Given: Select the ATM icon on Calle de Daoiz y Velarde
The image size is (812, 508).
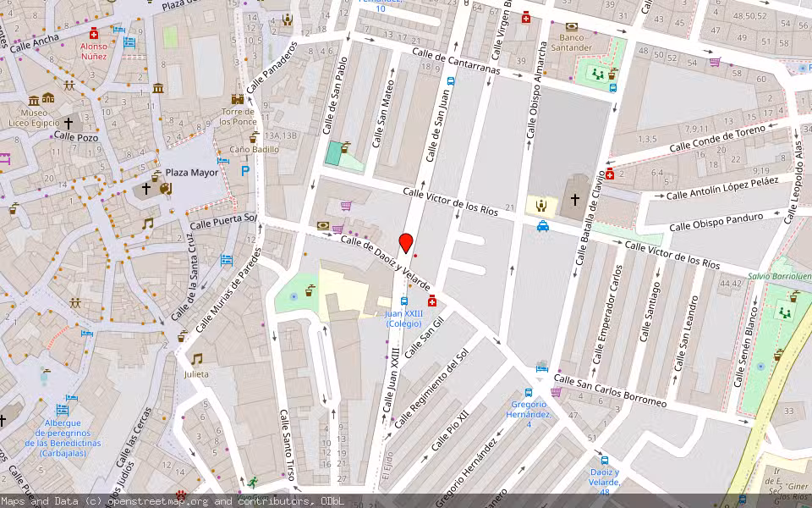Looking at the screenshot, I should click(x=323, y=225).
